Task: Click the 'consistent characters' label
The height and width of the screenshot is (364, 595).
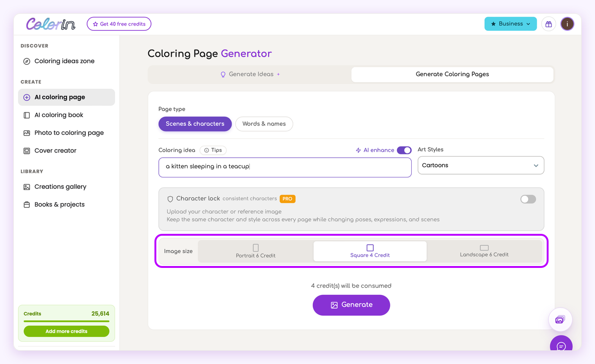Action: (250, 199)
